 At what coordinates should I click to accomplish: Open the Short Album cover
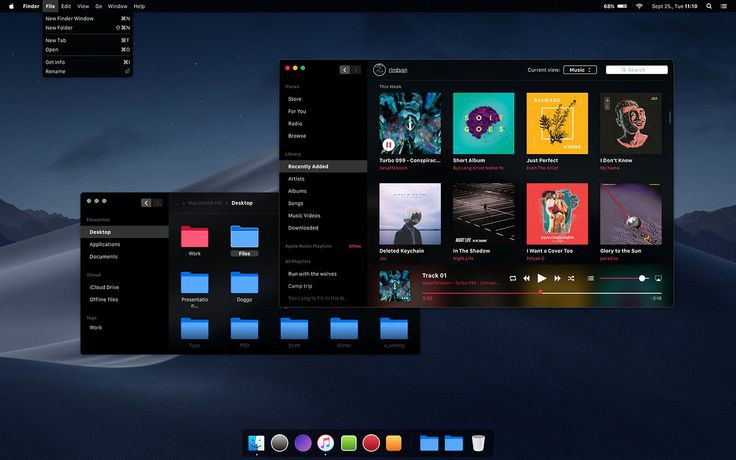pos(483,123)
